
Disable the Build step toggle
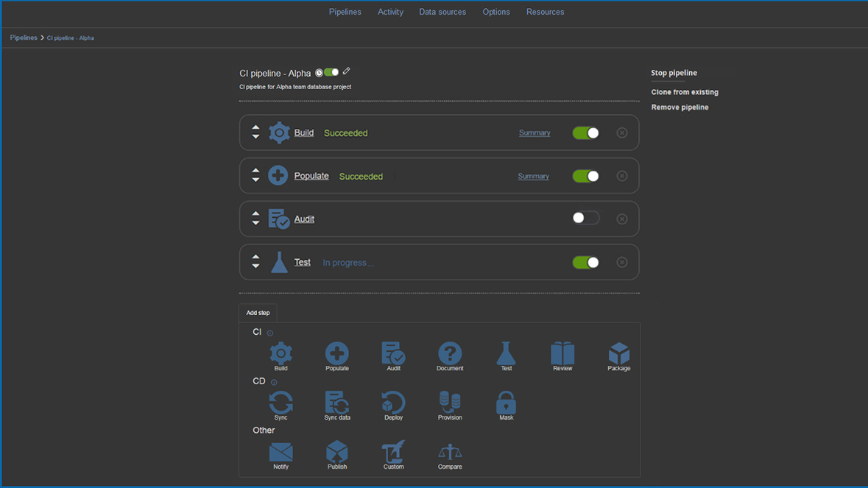click(x=586, y=133)
